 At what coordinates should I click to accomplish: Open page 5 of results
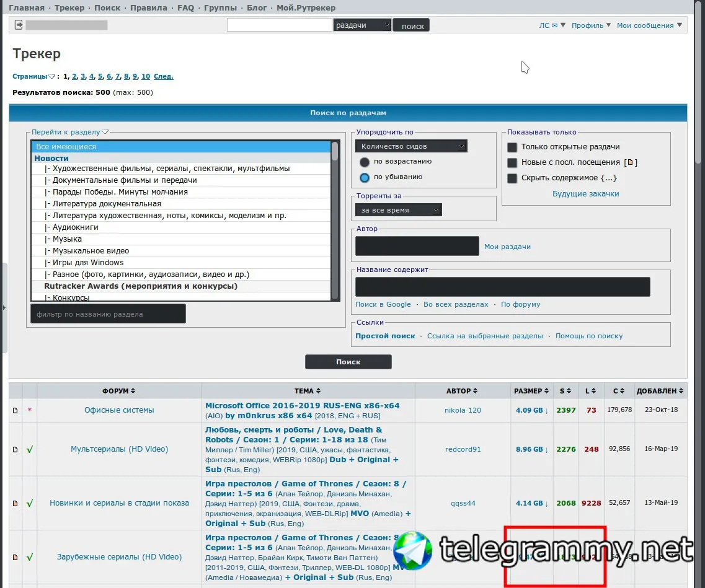click(100, 76)
